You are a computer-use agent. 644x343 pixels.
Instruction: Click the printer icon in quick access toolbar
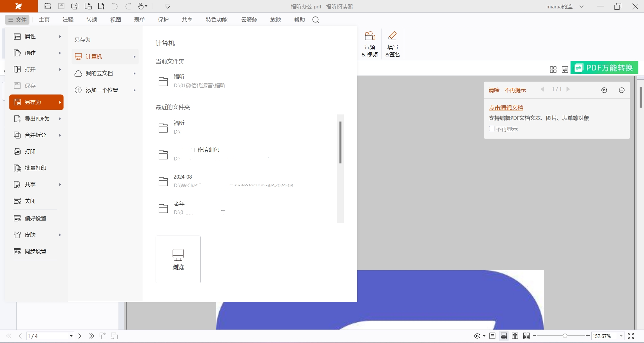75,6
